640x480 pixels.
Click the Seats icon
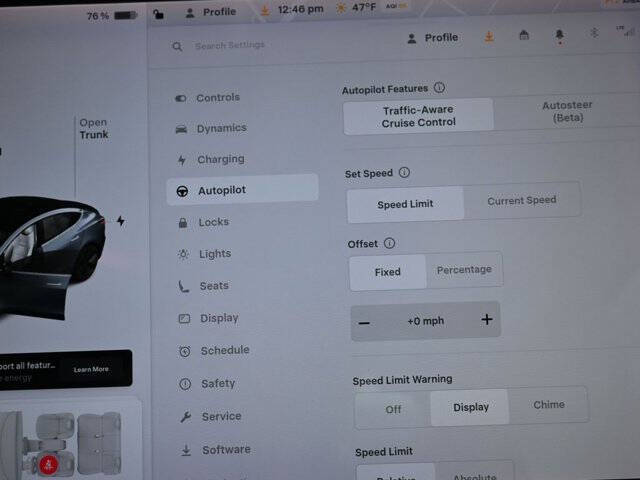click(x=183, y=287)
